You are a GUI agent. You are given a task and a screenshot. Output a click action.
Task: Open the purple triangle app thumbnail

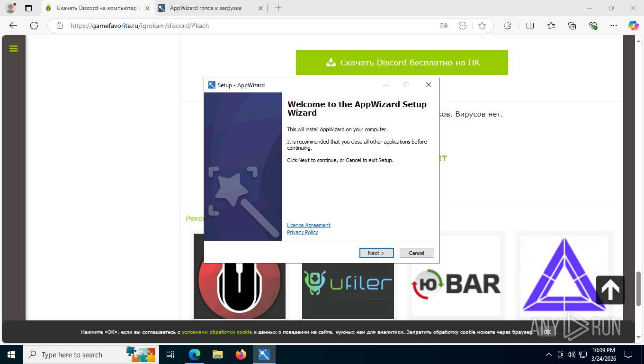tap(564, 276)
